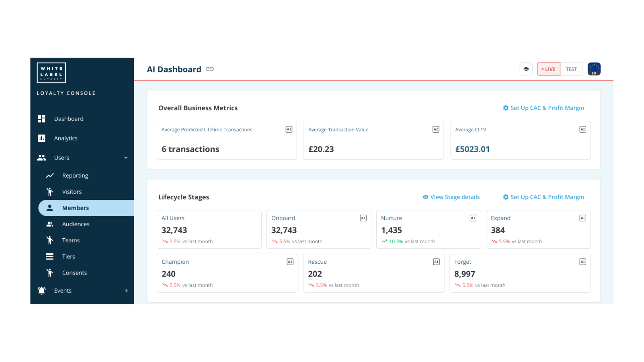Open the Analytics sidebar item

coord(66,138)
